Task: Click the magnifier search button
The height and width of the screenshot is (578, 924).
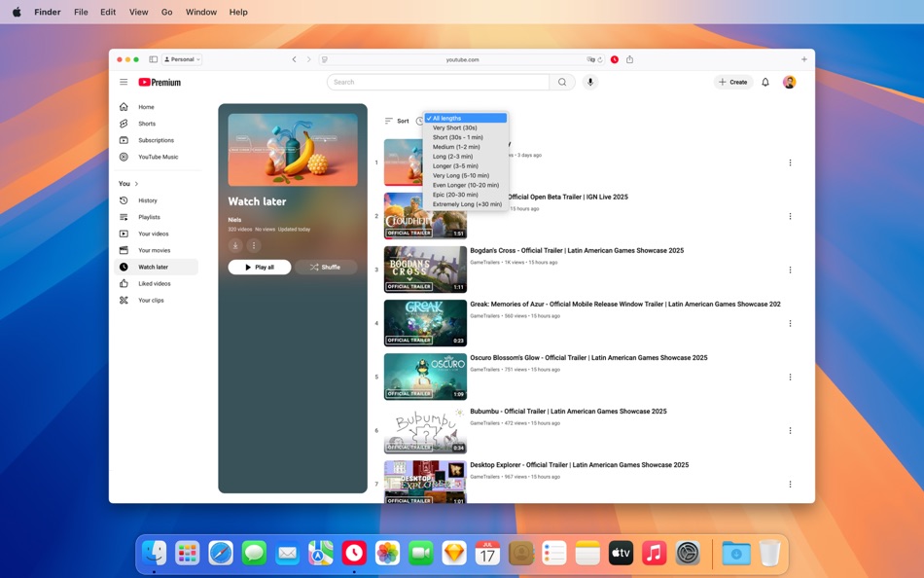Action: click(x=562, y=82)
